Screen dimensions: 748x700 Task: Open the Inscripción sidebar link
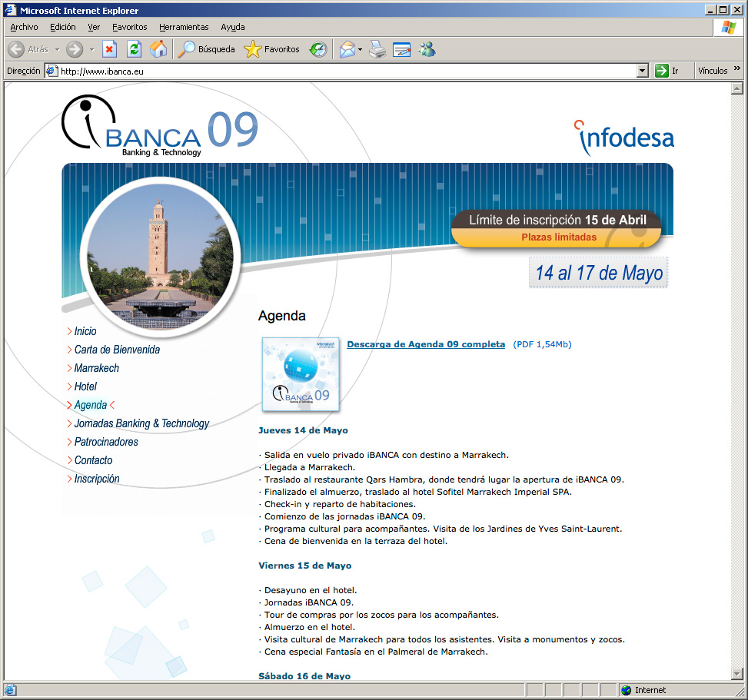(97, 479)
